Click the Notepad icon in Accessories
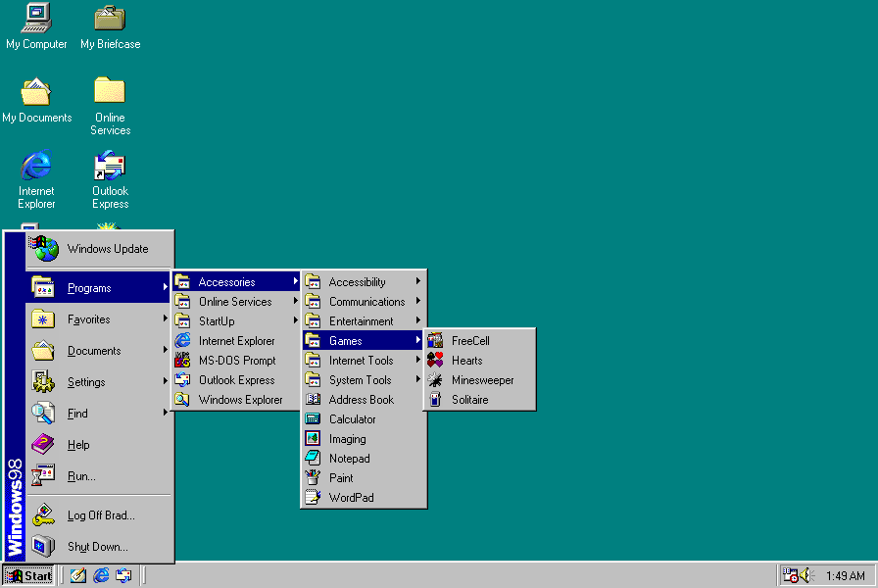Viewport: 878px width, 588px height. (x=313, y=458)
